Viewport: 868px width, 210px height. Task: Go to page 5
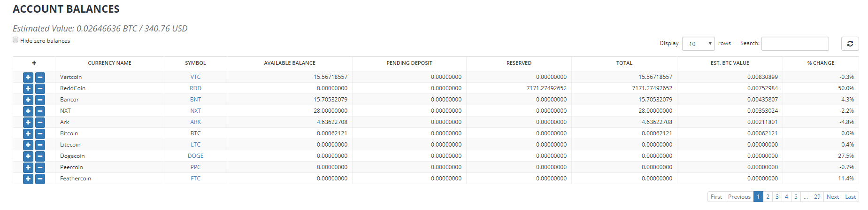tap(796, 197)
